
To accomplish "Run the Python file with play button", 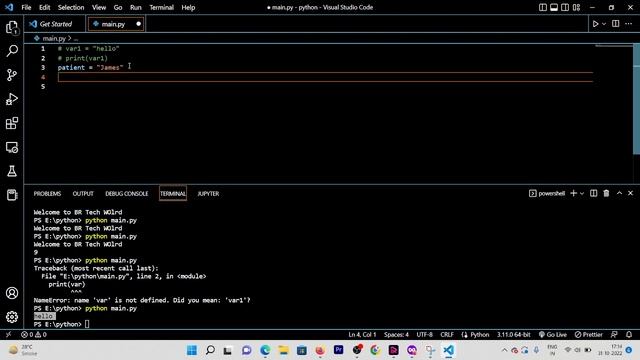I will click(596, 24).
